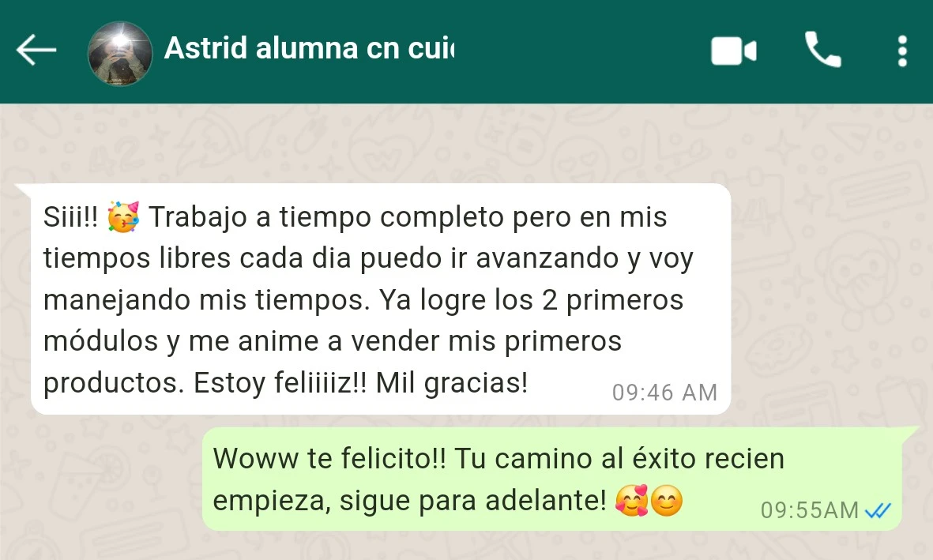Open contact info for Astrid alumna
This screenshot has height=560, width=933.
[309, 48]
